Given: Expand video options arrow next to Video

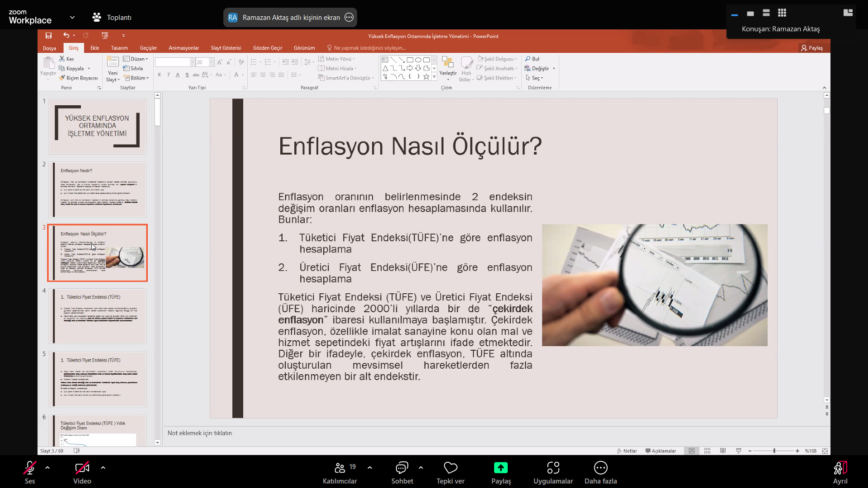Looking at the screenshot, I should click(x=103, y=468).
